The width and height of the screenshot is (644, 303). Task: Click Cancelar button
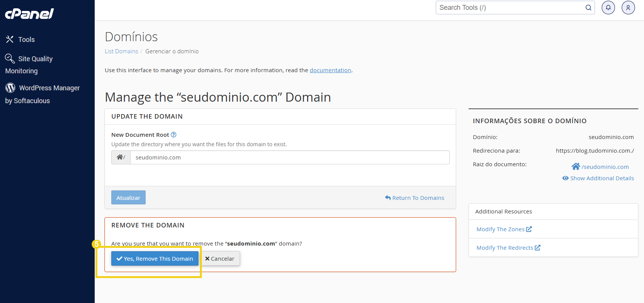point(220,258)
